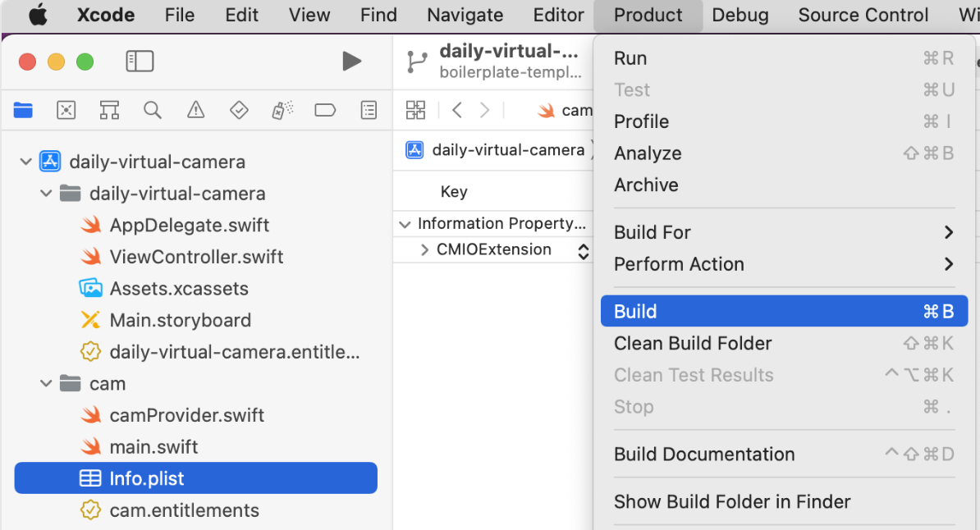
Task: Open the Project navigator folder icon
Action: [x=23, y=110]
